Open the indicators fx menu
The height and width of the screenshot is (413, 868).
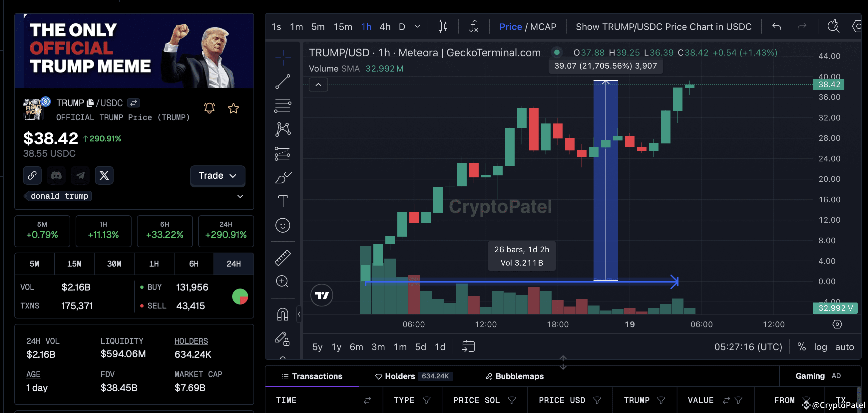click(473, 27)
